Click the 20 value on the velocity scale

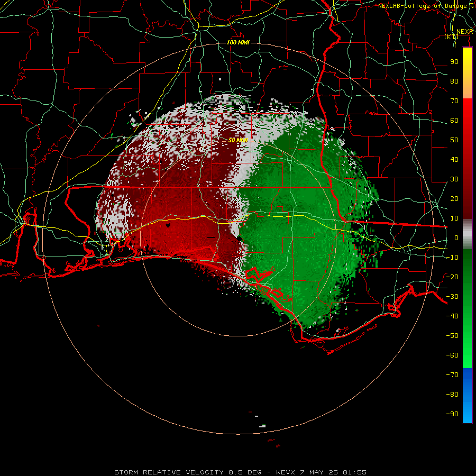pos(454,199)
